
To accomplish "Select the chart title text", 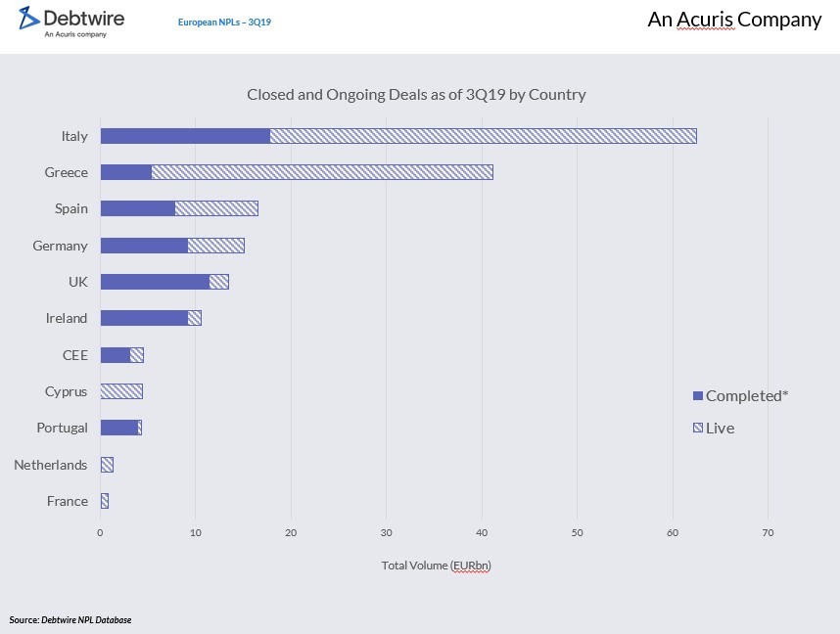I will (416, 95).
